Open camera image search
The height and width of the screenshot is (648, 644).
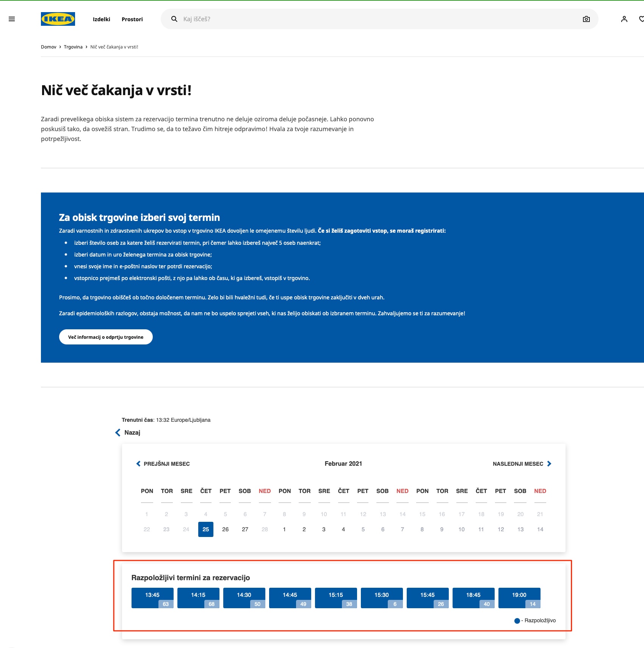click(586, 19)
